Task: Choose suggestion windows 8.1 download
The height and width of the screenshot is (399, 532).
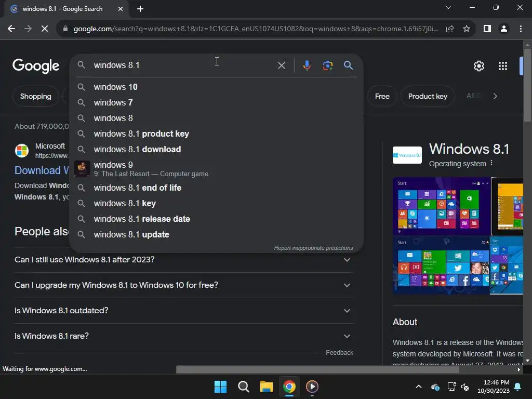Action: point(216,150)
